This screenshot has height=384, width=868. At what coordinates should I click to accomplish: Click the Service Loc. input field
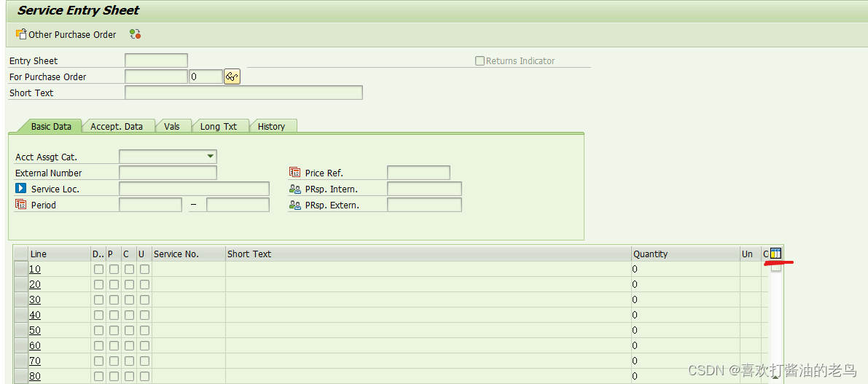pos(194,189)
